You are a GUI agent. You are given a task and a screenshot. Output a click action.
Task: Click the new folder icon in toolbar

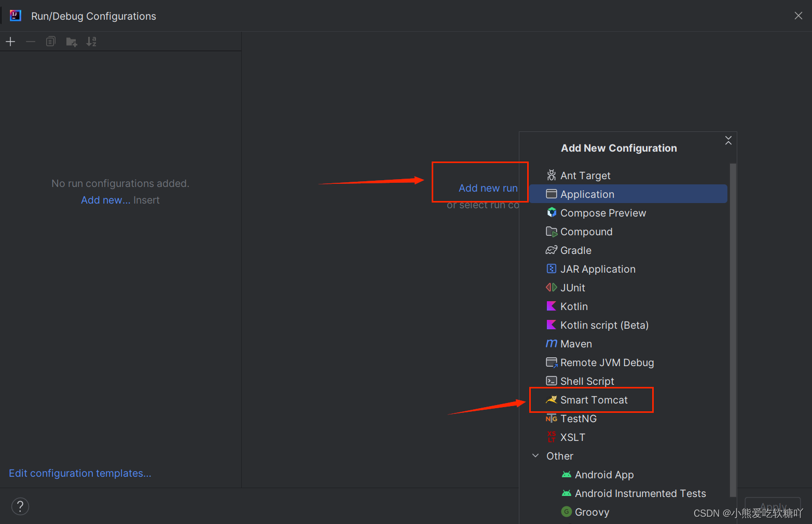tap(72, 42)
